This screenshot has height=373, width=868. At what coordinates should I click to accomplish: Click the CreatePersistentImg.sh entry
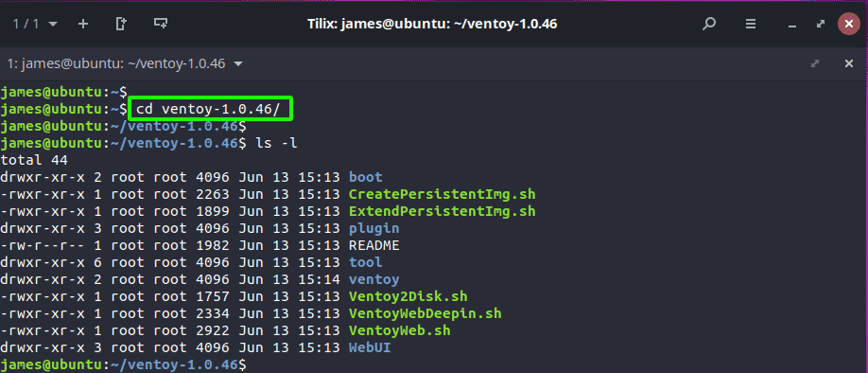[442, 194]
